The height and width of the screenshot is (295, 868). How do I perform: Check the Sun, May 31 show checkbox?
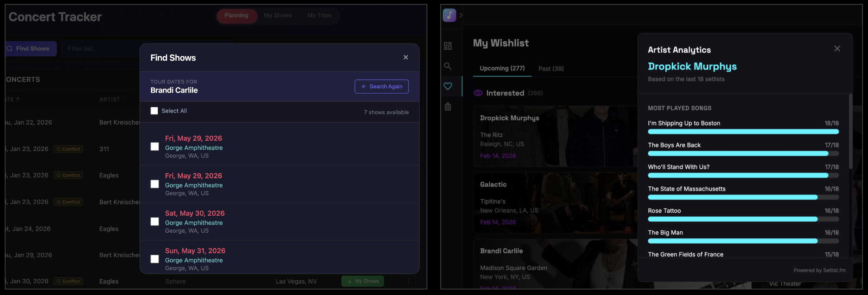tap(155, 259)
